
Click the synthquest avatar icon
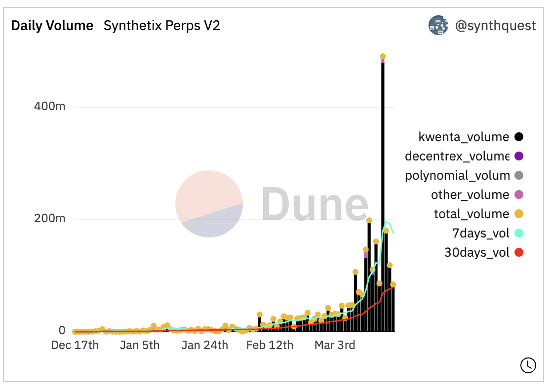point(438,26)
